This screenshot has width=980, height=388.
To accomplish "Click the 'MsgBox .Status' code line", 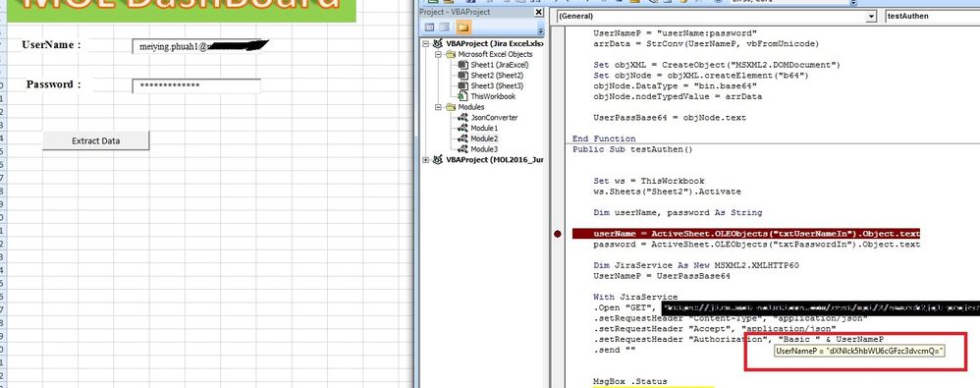I will [x=630, y=381].
